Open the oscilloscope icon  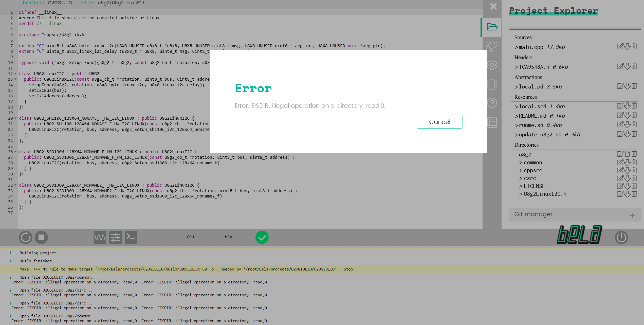pyautogui.click(x=100, y=237)
